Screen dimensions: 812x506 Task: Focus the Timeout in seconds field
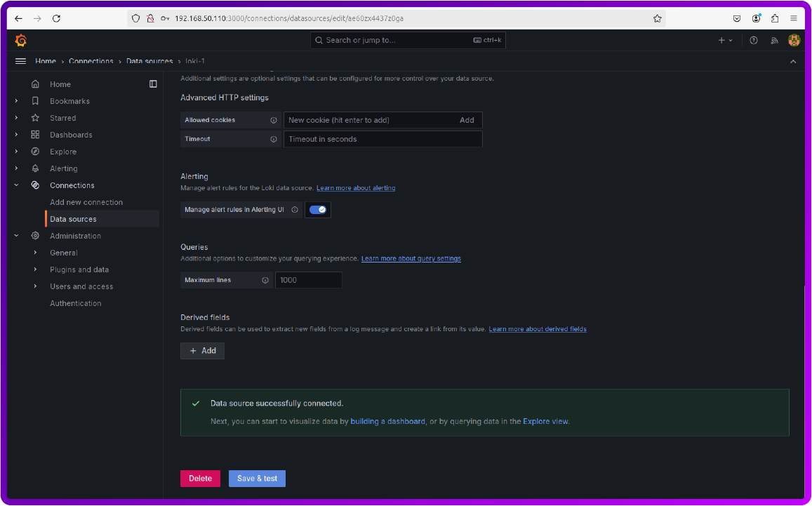(383, 139)
